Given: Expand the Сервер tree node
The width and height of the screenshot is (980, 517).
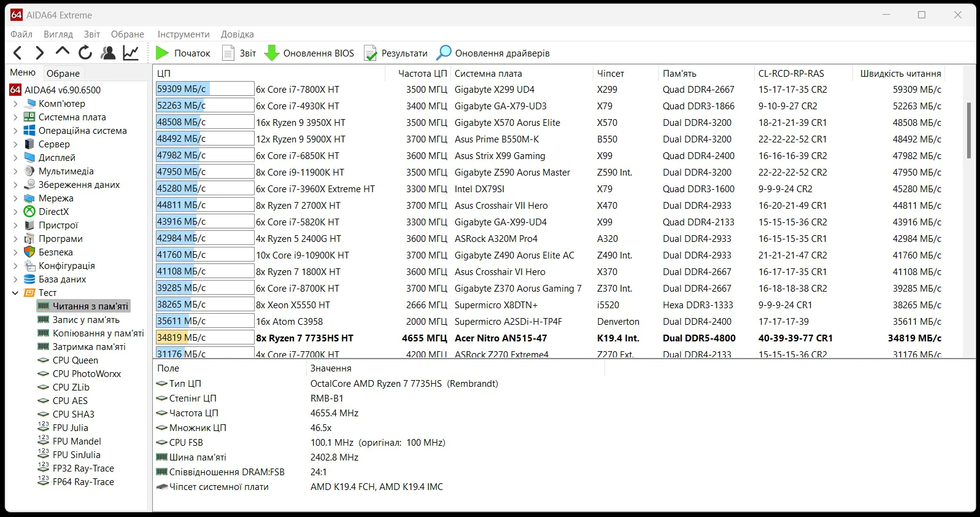Looking at the screenshot, I should pyautogui.click(x=15, y=144).
